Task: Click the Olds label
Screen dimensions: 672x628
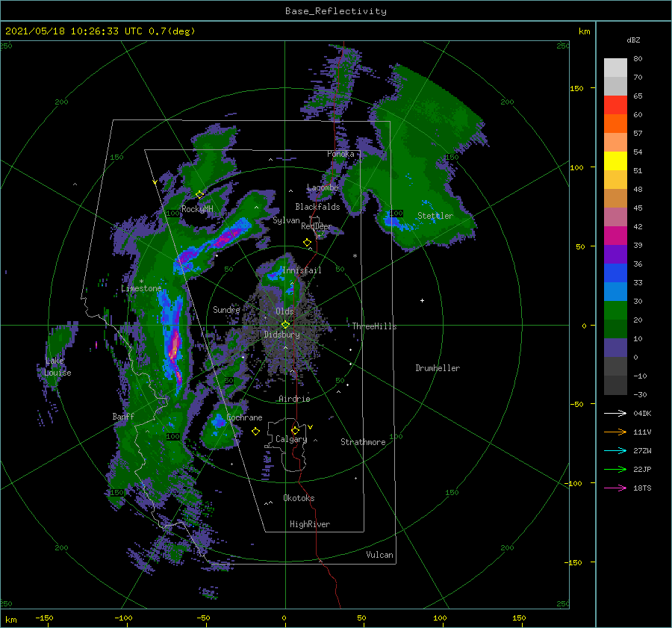Action: (284, 311)
